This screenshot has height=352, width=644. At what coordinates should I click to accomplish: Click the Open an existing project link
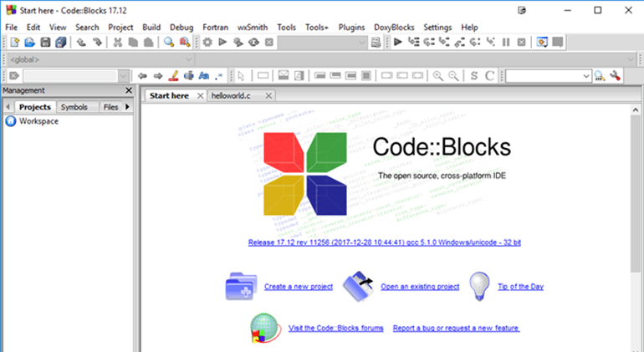click(420, 287)
